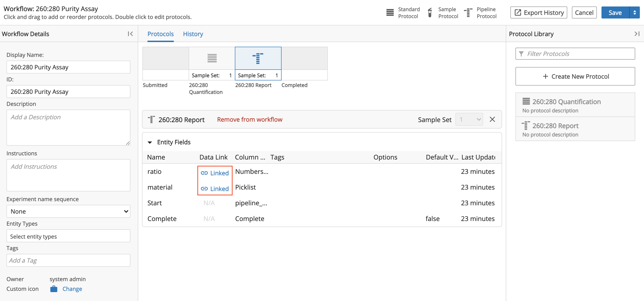Click Sample Set label under Report tile
The width and height of the screenshot is (644, 301).
[x=252, y=76]
